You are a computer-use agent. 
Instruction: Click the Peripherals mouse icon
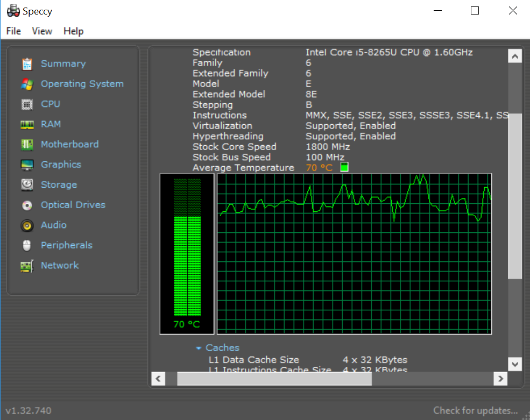click(x=27, y=245)
